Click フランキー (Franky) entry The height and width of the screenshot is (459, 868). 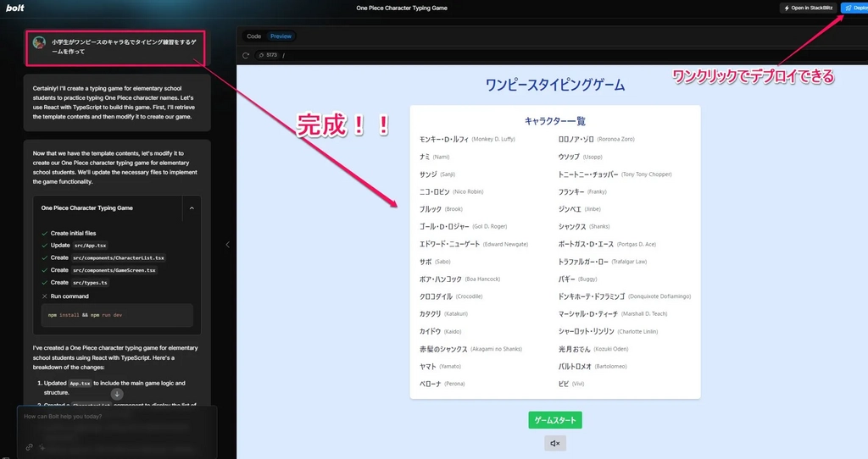(582, 192)
